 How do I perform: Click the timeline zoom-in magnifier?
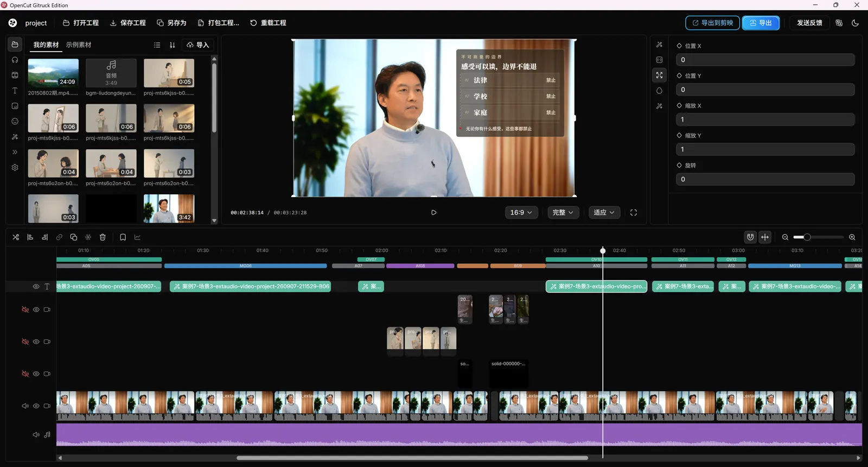pyautogui.click(x=852, y=237)
